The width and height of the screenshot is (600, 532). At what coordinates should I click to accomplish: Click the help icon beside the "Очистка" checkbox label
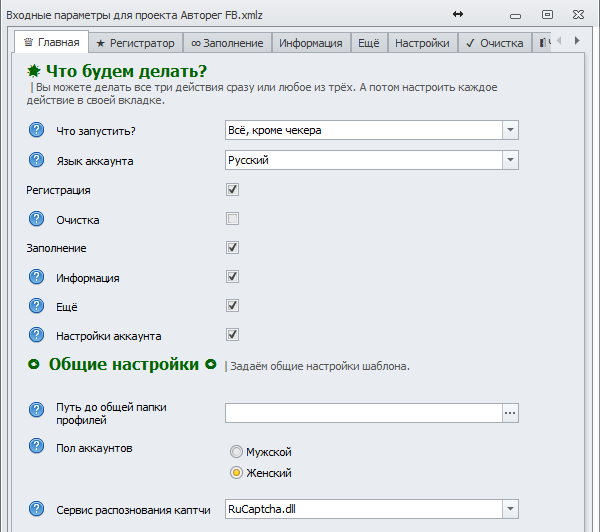(37, 219)
